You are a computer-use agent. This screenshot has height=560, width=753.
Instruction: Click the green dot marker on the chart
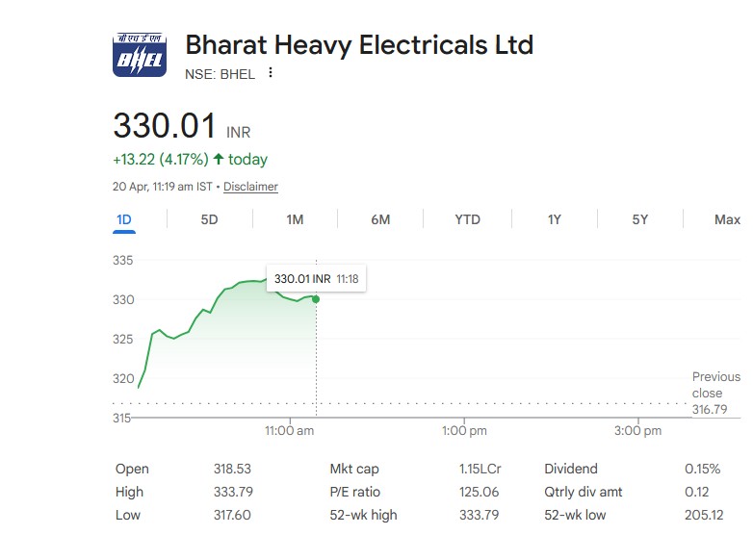tap(316, 299)
